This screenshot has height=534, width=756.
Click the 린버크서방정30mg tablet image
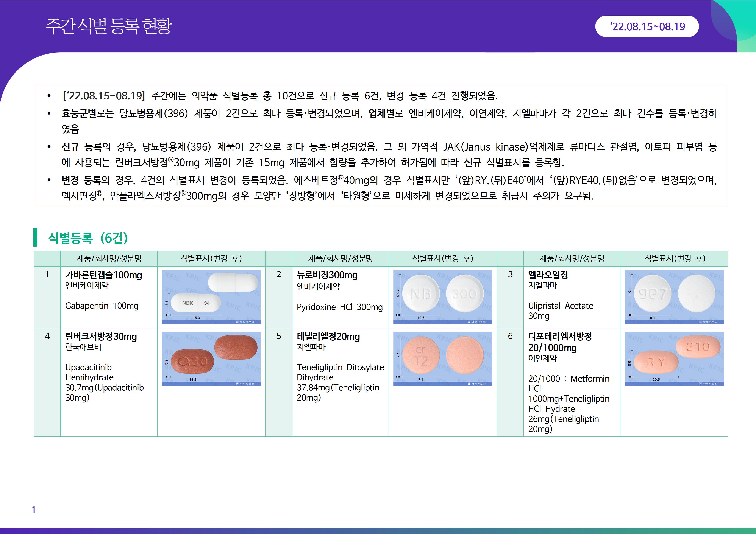pos(211,359)
